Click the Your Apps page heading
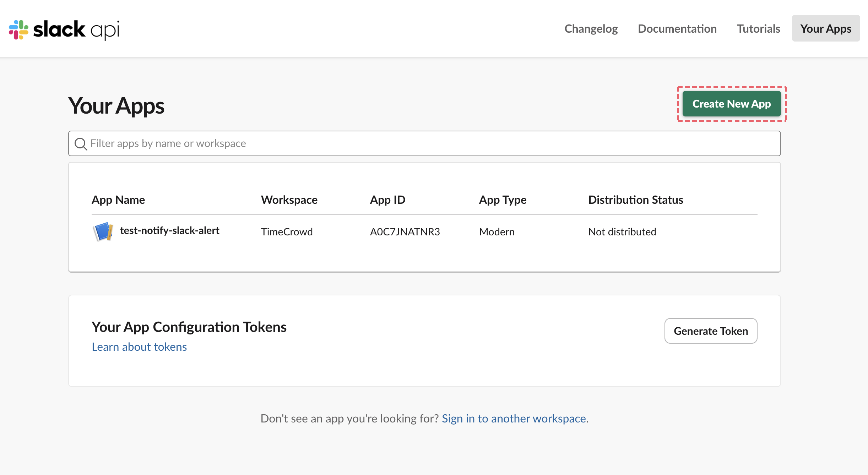The image size is (868, 475). (x=116, y=106)
